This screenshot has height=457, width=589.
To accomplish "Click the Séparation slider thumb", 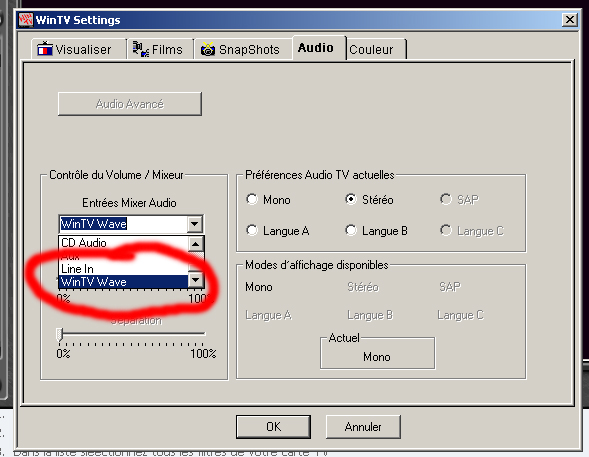I will coord(59,335).
